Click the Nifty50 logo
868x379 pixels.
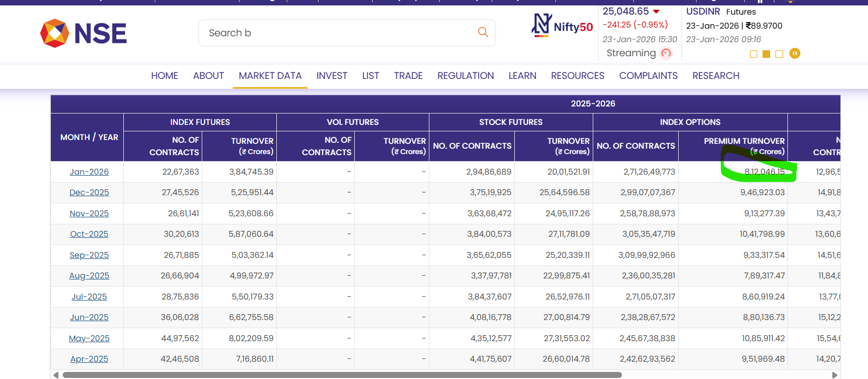(562, 26)
